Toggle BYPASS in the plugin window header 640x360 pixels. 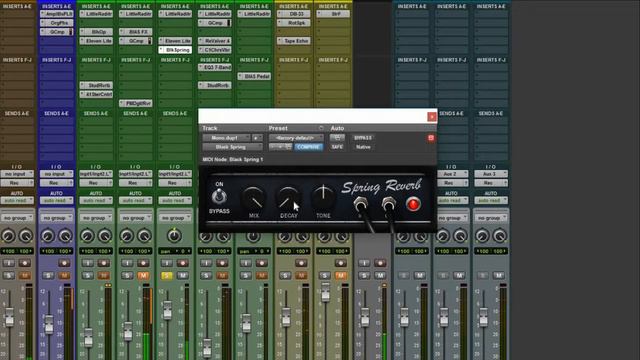pyautogui.click(x=363, y=138)
